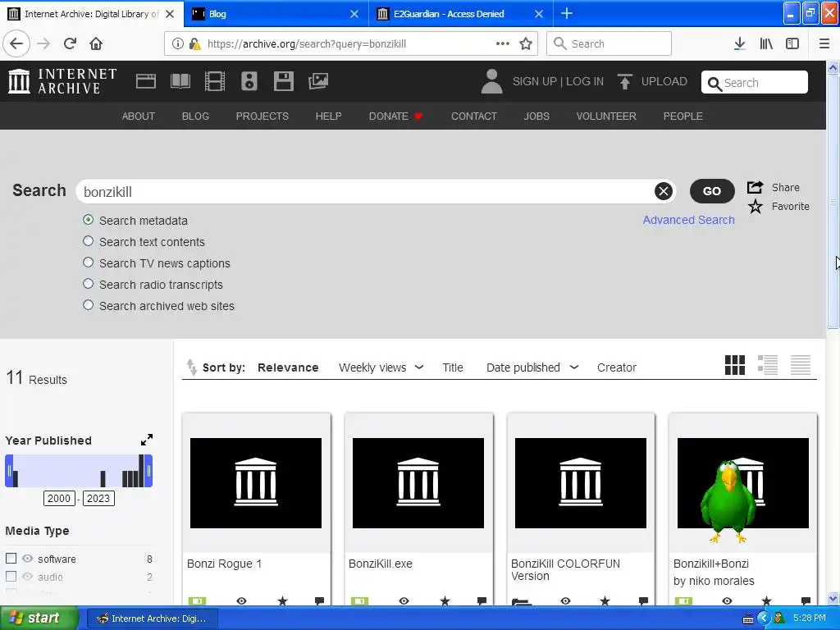Open page actions three-dot menu
The height and width of the screenshot is (630, 840).
[x=503, y=44]
